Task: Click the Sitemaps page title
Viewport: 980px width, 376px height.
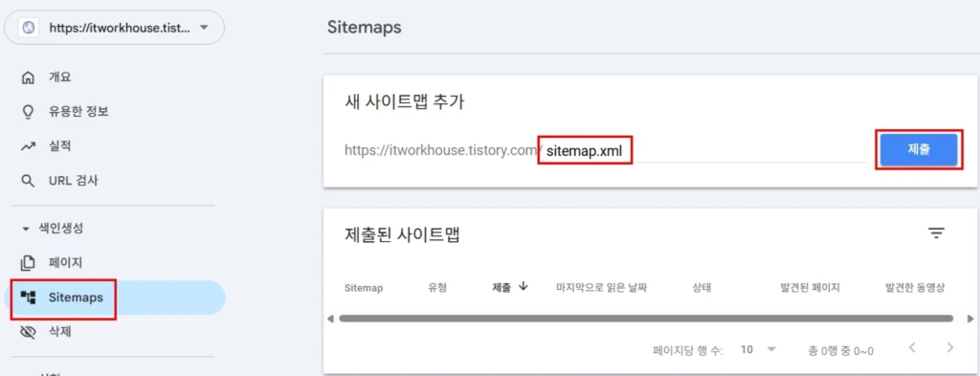Action: (x=364, y=28)
